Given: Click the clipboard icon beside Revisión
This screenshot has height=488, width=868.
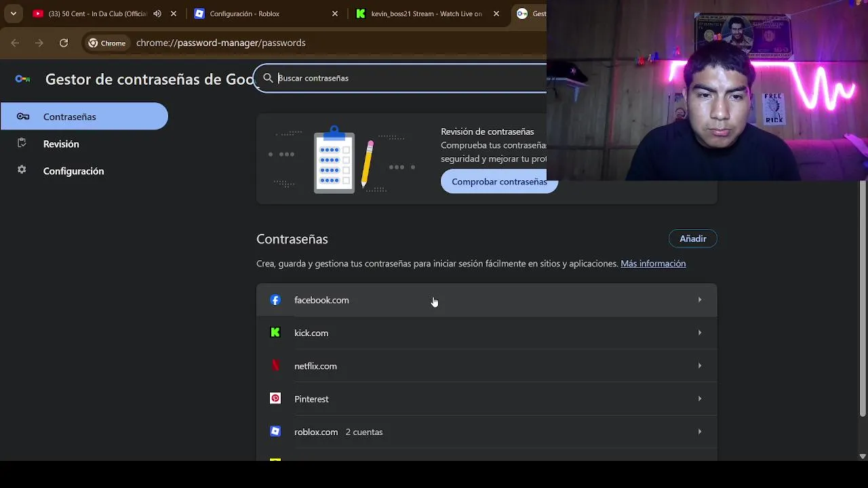Looking at the screenshot, I should (22, 143).
